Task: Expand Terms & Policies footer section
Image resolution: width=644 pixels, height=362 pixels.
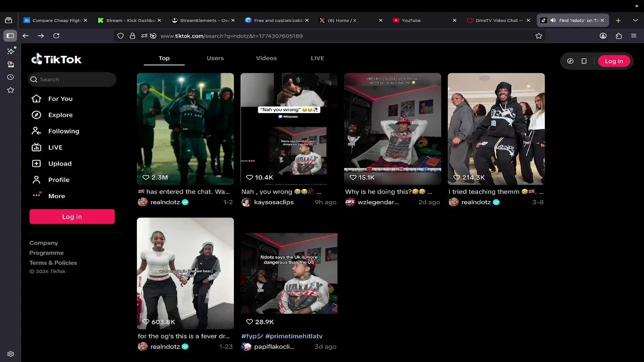Action: point(53,263)
